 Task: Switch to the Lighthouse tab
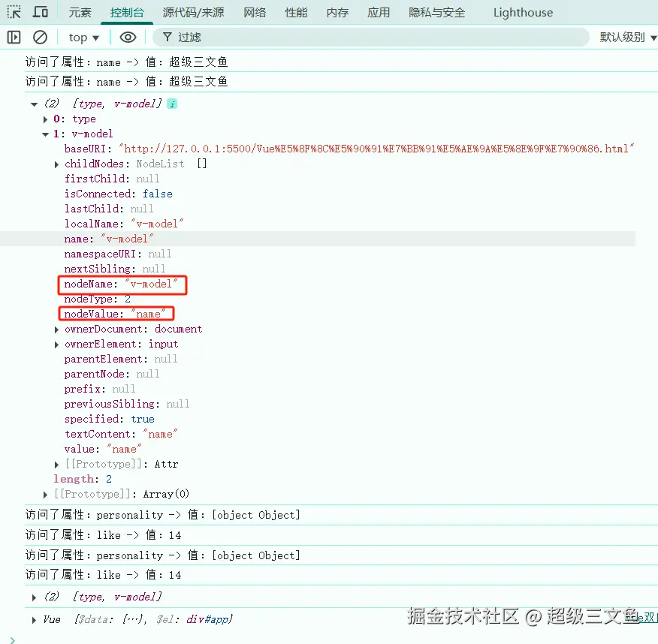click(523, 13)
